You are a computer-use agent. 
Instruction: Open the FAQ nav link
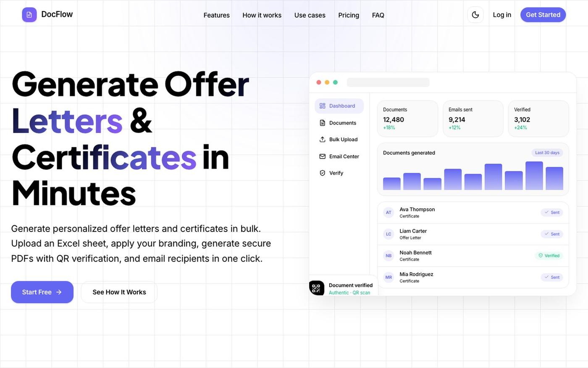tap(378, 15)
